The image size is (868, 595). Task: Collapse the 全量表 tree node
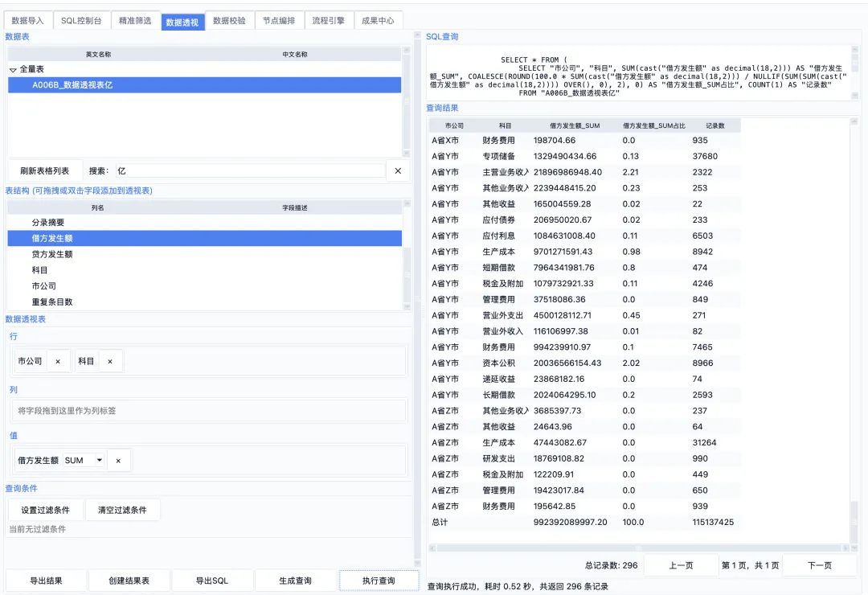(13, 70)
